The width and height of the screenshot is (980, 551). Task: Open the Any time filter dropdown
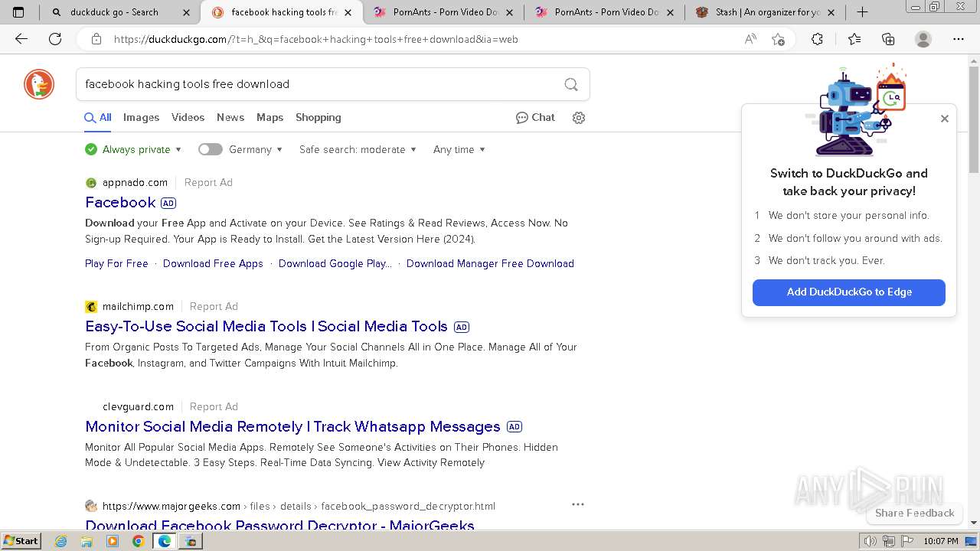459,150
